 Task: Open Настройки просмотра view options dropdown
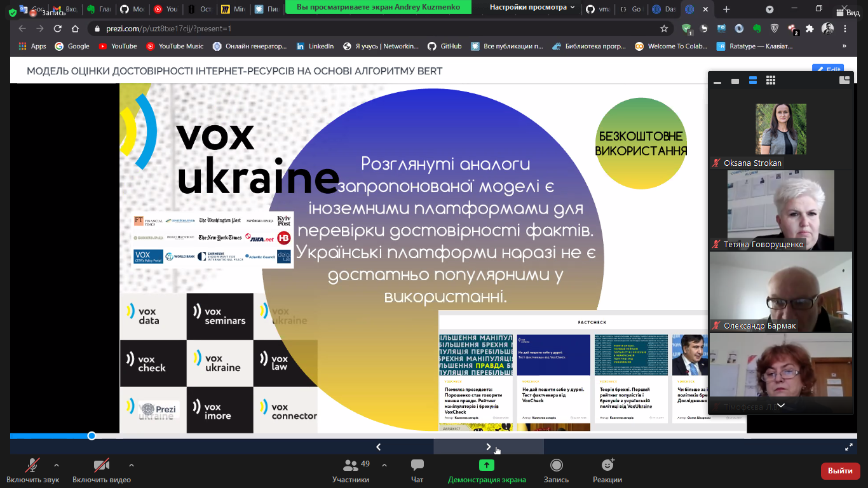point(532,8)
